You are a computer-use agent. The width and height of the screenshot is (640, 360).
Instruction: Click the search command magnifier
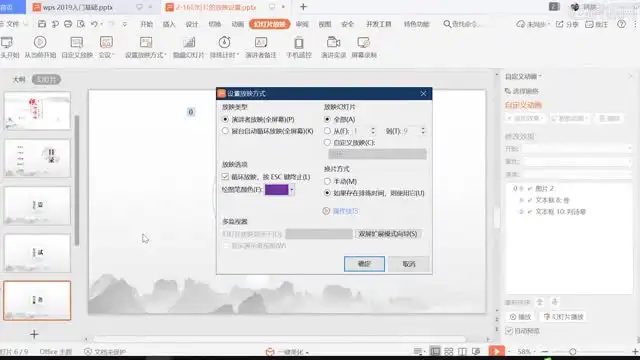tap(447, 24)
